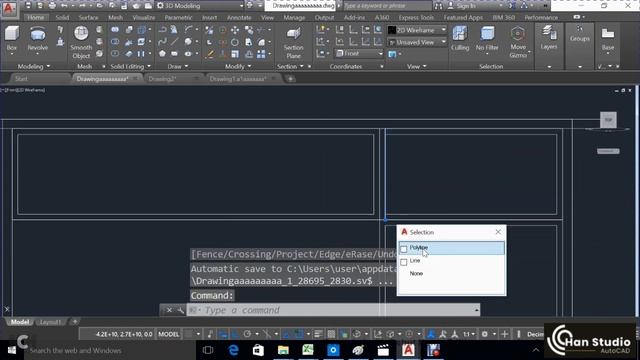This screenshot has width=640, height=360.
Task: Click the Plot printer icon in quick access
Action: pos(52,6)
